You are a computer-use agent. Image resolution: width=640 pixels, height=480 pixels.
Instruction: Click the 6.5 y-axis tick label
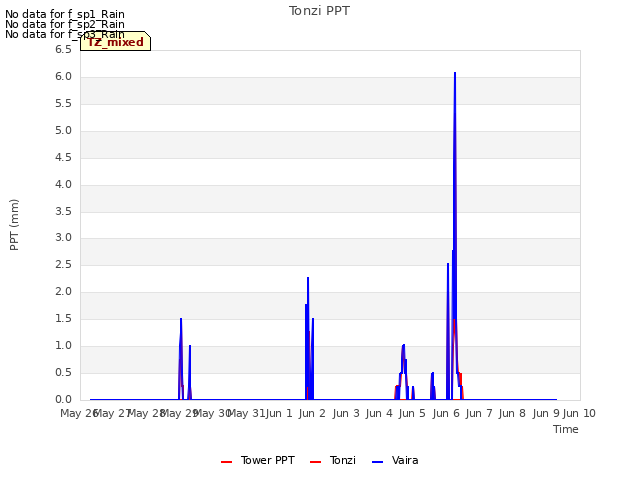pyautogui.click(x=63, y=49)
